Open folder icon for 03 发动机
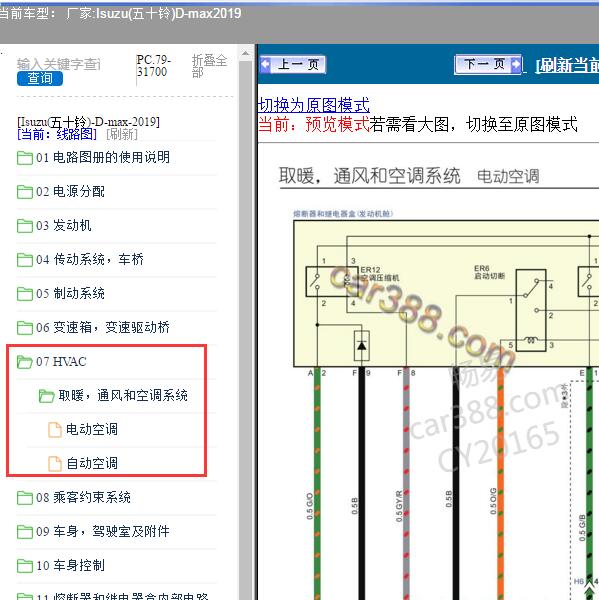Screen dimensions: 599x600 click(x=25, y=226)
